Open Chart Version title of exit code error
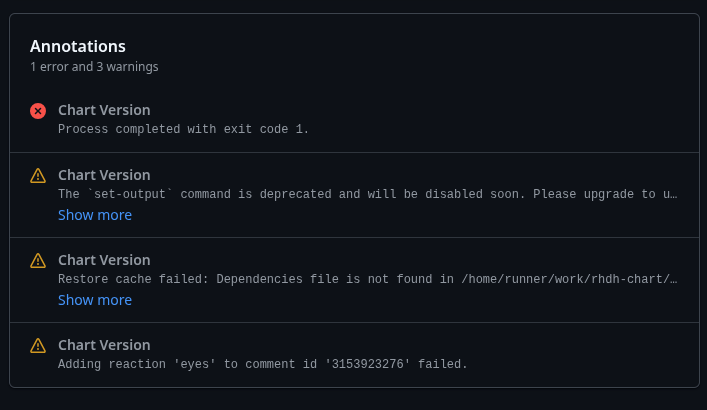707x410 pixels. 104,110
